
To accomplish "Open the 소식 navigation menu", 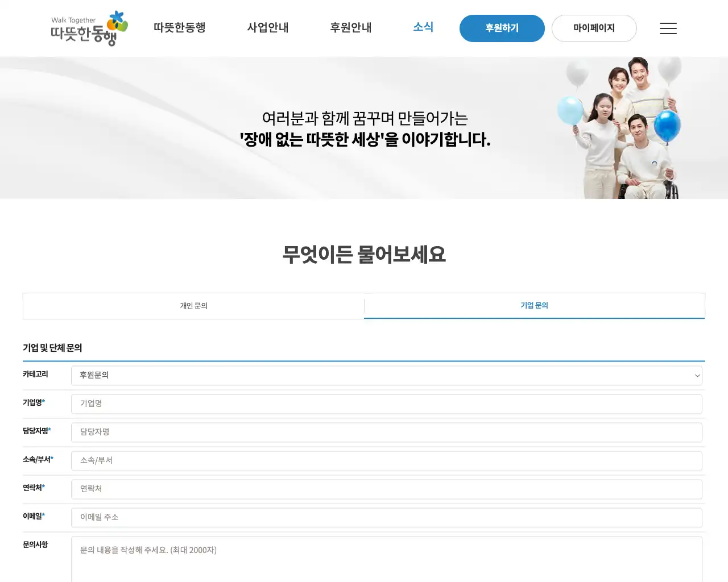I will [423, 27].
